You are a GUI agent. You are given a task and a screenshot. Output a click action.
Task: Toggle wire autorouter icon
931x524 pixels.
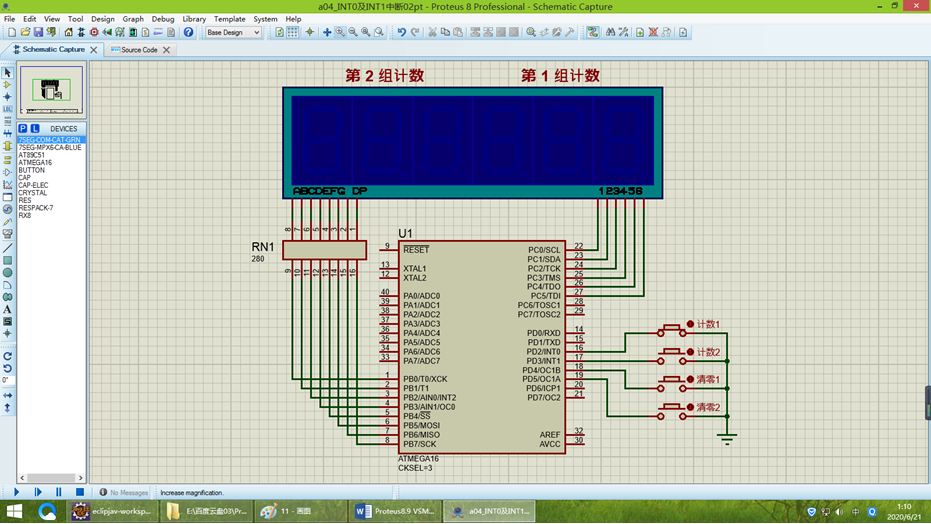[x=593, y=33]
